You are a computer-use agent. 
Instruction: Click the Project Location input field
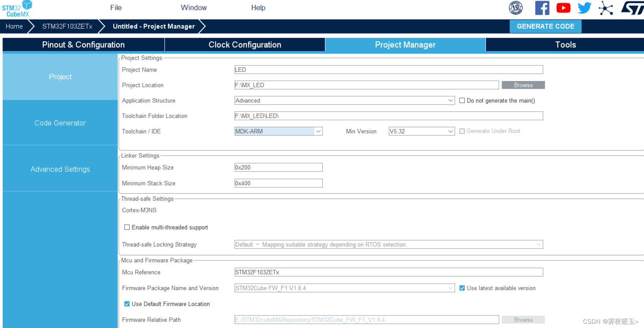point(366,85)
